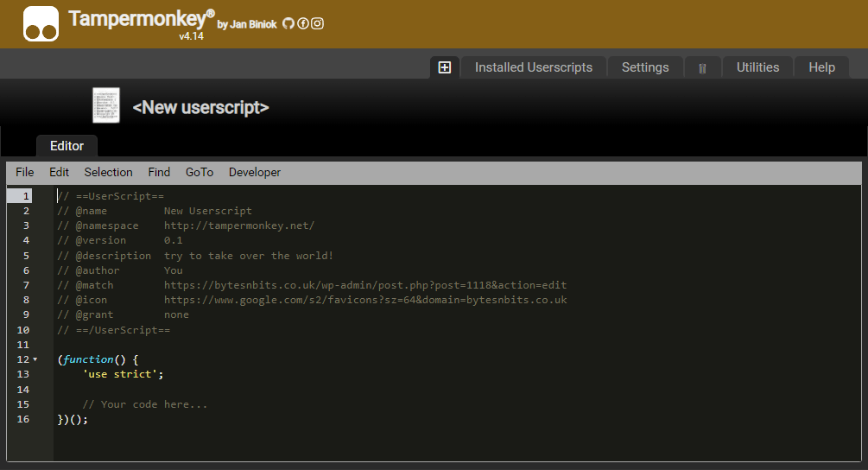Viewport: 868px width, 470px height.
Task: Click the Tampermonkey title text
Action: pos(141,19)
